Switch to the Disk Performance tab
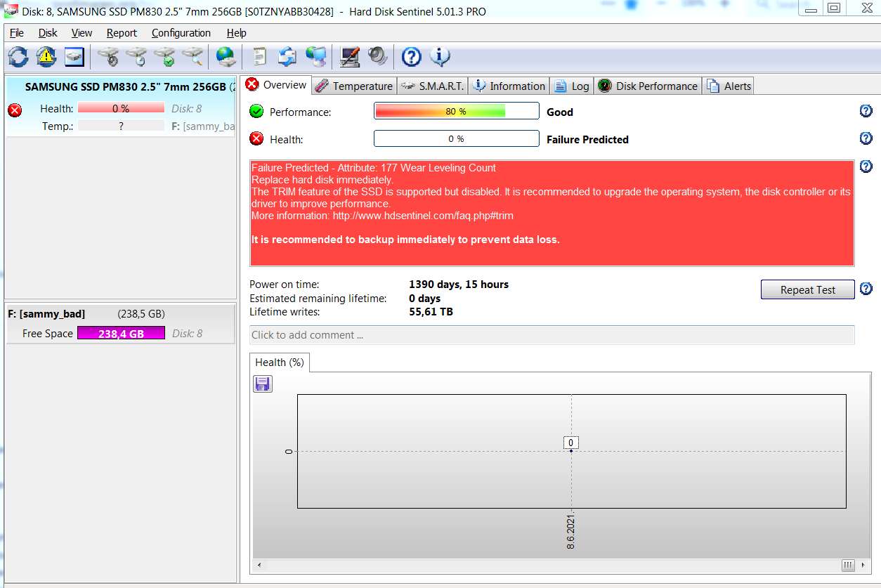 click(648, 86)
